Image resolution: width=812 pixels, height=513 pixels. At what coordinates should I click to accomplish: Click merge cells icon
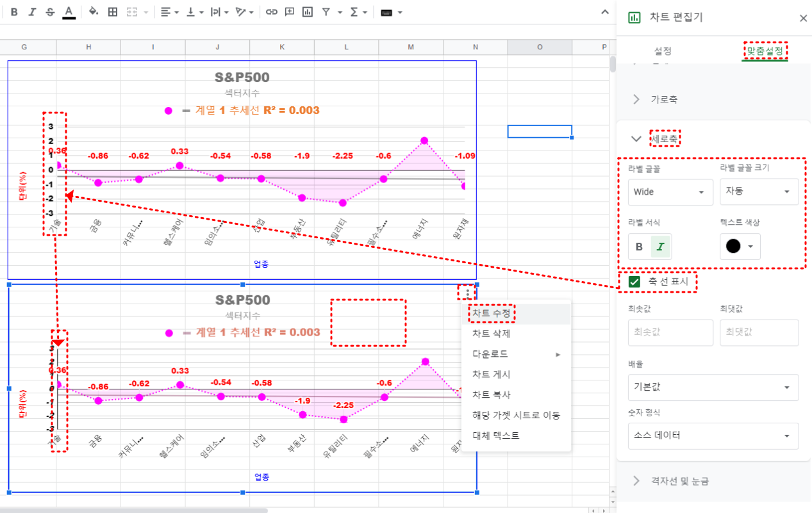click(x=132, y=12)
